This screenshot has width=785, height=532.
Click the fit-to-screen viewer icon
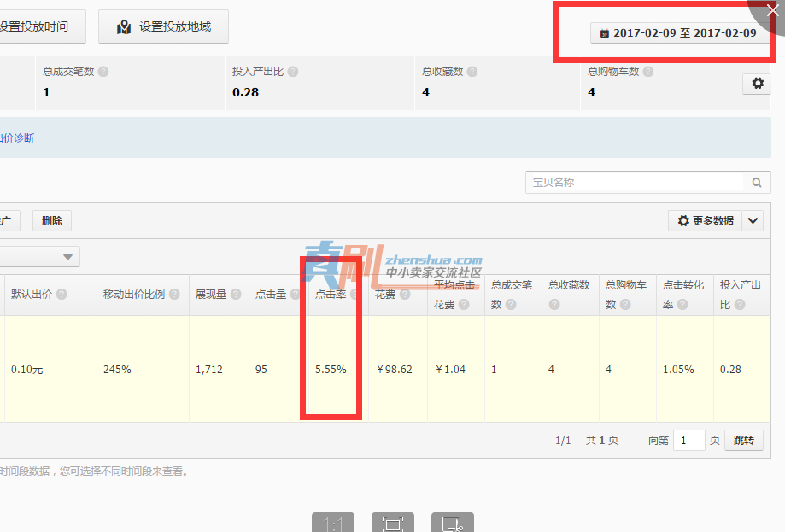(x=393, y=523)
